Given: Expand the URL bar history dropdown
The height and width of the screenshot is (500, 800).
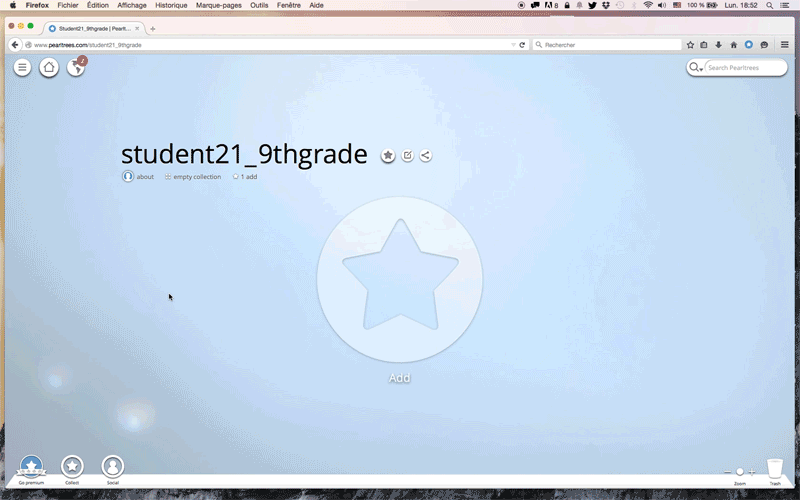Looking at the screenshot, I should point(513,45).
